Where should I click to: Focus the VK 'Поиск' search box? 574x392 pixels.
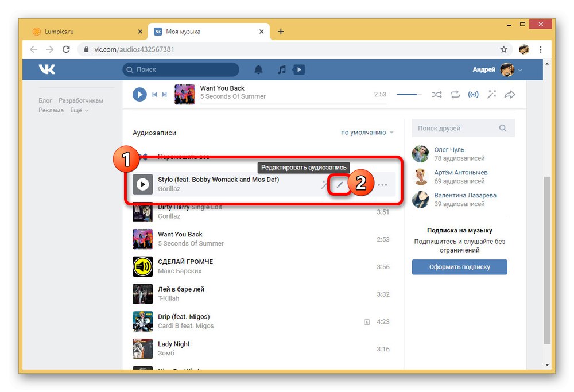point(181,69)
